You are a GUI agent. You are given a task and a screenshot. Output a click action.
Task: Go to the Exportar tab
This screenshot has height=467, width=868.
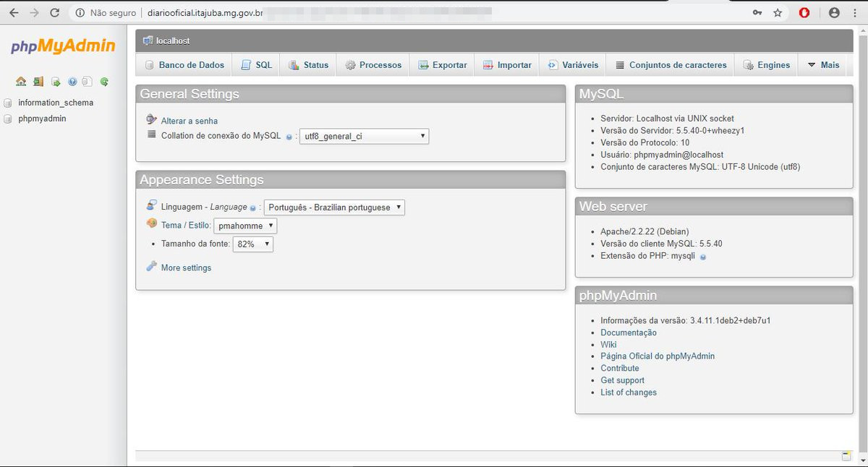(442, 65)
